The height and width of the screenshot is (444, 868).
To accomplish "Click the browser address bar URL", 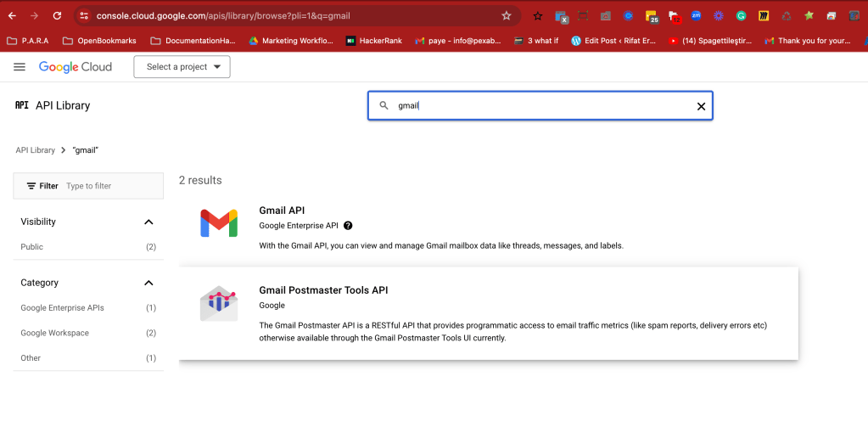I will (223, 16).
